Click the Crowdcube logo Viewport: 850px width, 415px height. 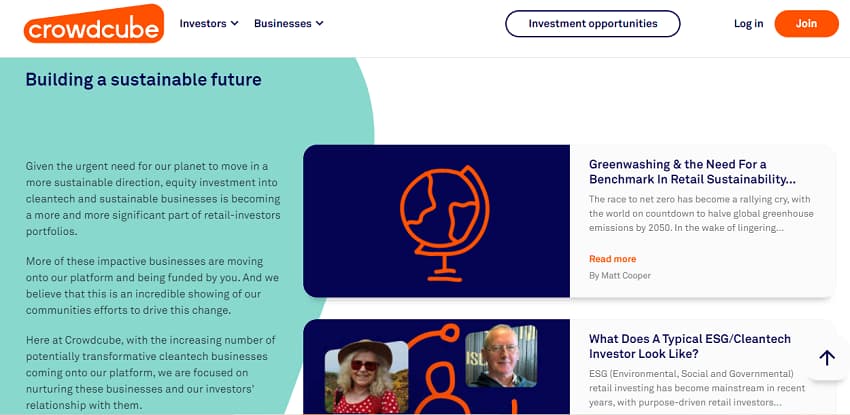click(x=93, y=24)
